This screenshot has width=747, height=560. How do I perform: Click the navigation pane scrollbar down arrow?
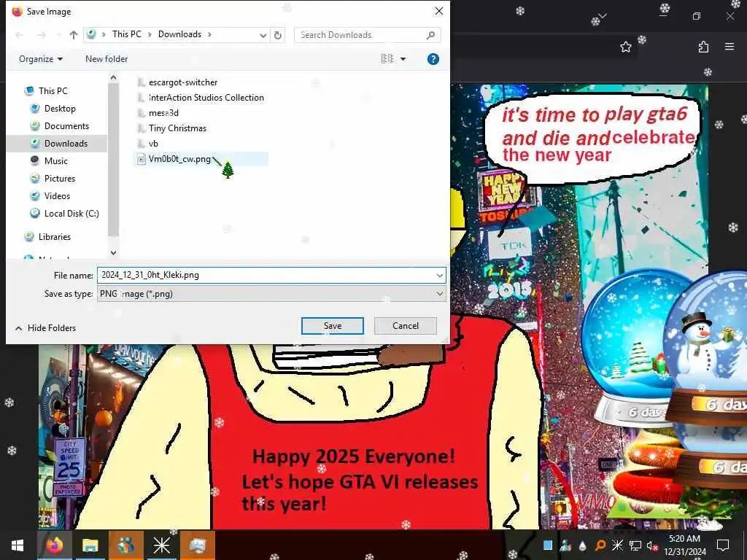[113, 253]
